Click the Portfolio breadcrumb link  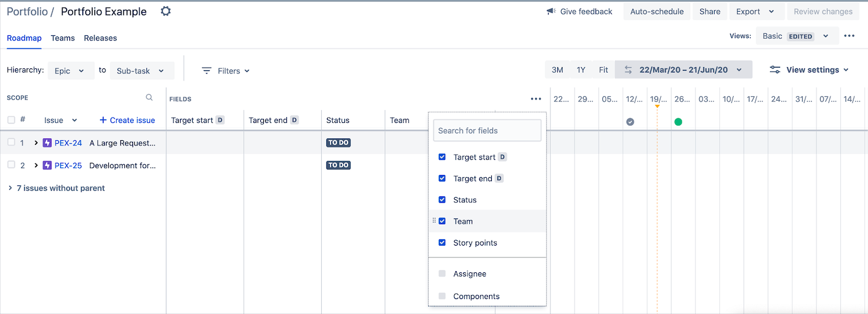click(27, 12)
